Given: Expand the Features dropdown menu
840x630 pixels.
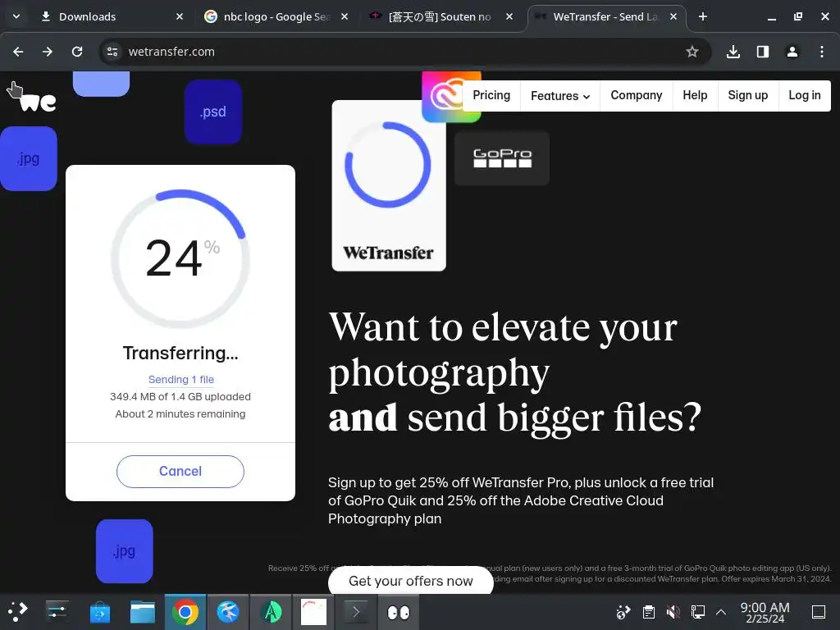Looking at the screenshot, I should coord(560,95).
